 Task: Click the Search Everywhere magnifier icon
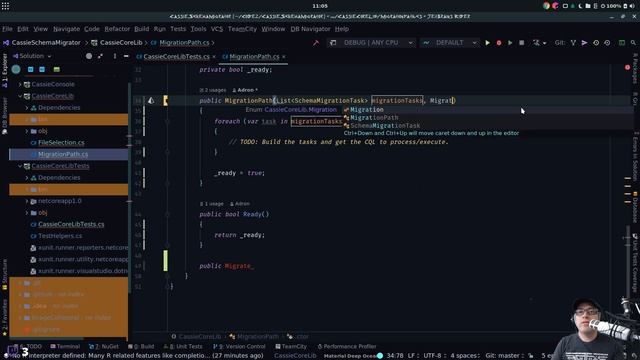point(633,42)
